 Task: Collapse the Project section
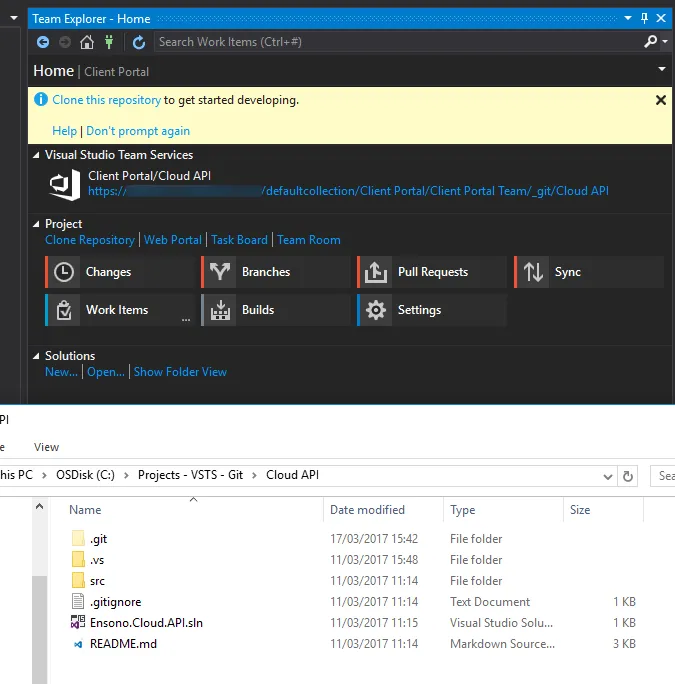[36, 224]
